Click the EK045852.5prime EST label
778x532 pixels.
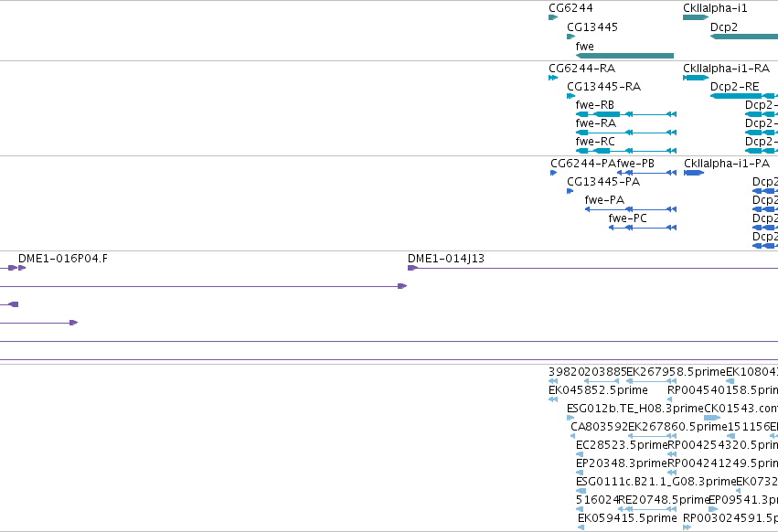tap(598, 390)
